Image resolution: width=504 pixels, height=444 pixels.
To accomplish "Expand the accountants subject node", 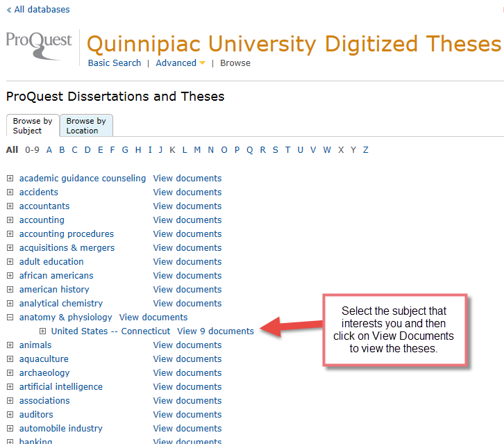I will click(x=10, y=206).
